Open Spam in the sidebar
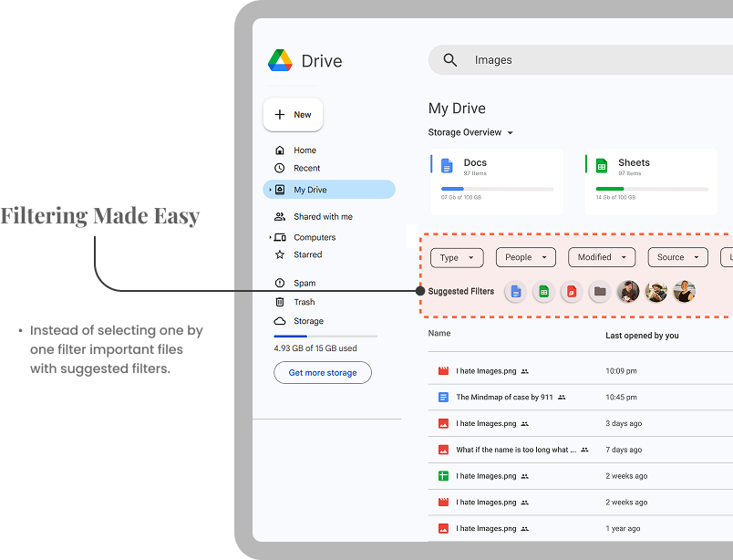The height and width of the screenshot is (560, 733). click(305, 283)
